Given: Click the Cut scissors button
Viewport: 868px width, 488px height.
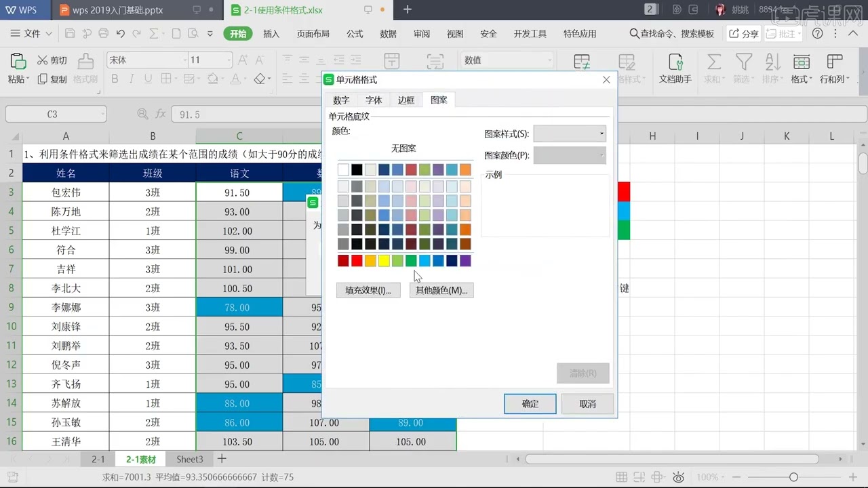Looking at the screenshot, I should click(52, 60).
